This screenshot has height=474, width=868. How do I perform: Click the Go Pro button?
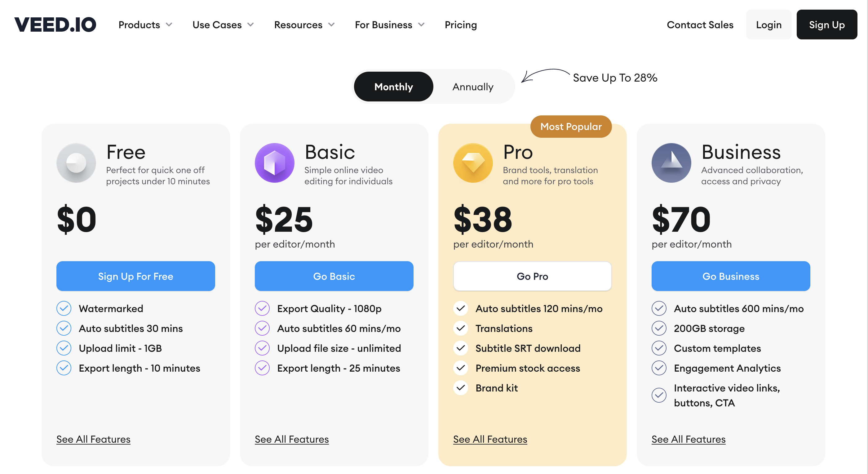532,276
